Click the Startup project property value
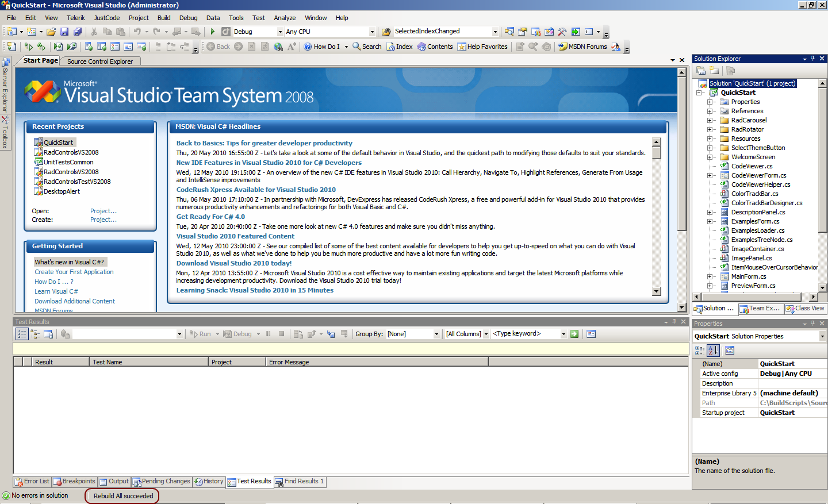This screenshot has height=504, width=828. pyautogui.click(x=792, y=413)
